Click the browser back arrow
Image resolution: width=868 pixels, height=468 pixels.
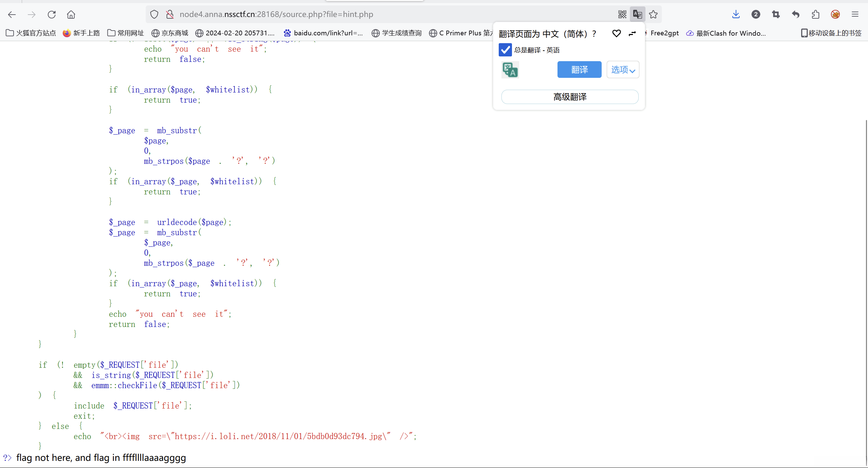pos(12,14)
